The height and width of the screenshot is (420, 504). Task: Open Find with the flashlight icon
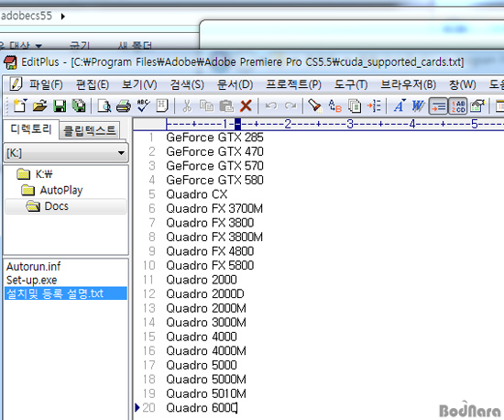coord(315,105)
